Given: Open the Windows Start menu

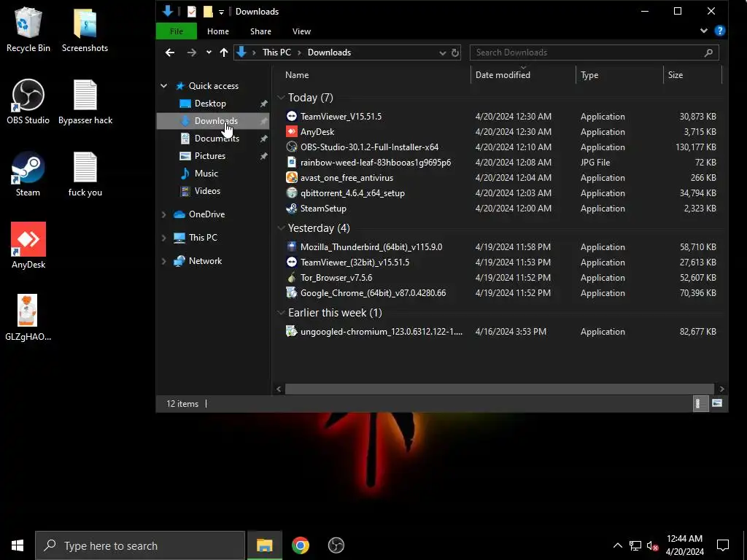Looking at the screenshot, I should click(18, 545).
